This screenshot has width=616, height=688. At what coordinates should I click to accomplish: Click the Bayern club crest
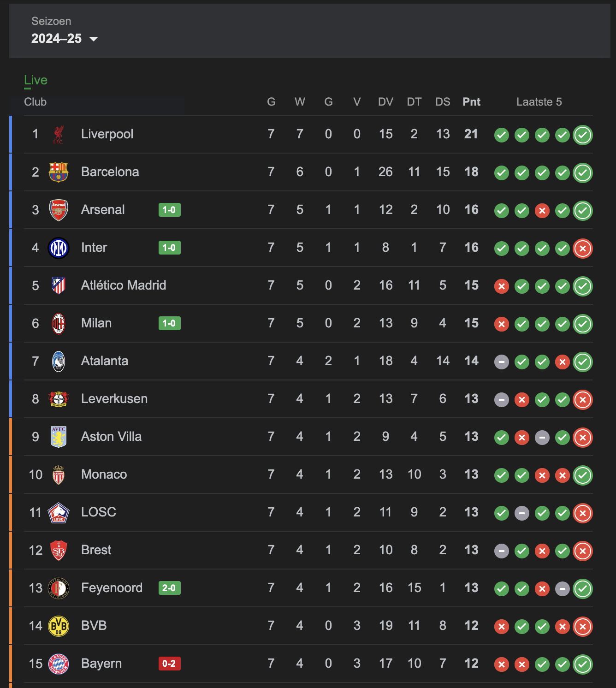point(59,664)
